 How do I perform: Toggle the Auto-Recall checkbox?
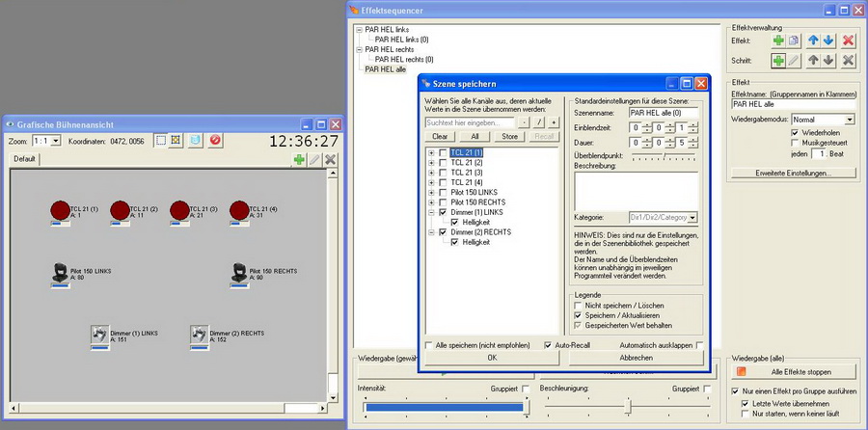(x=549, y=344)
